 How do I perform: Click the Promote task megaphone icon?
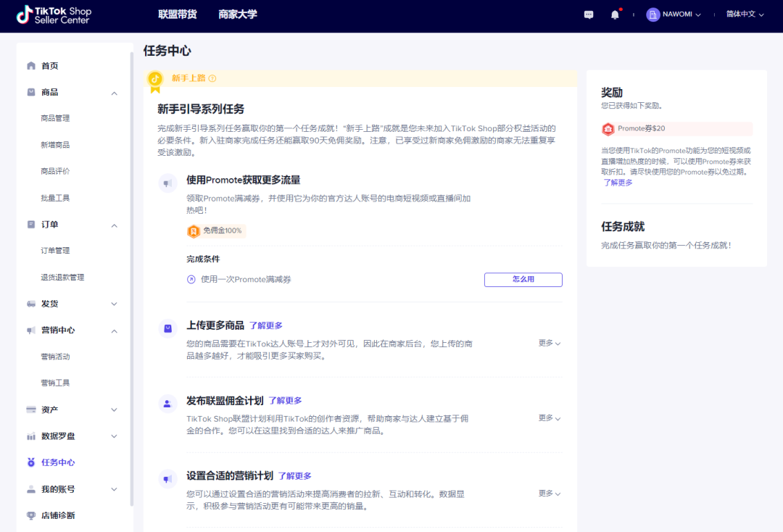167,183
